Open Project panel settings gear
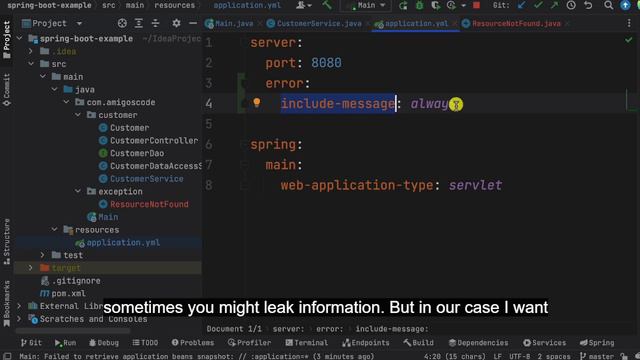Screen dimensions: 640x360 pyautogui.click(x=176, y=23)
